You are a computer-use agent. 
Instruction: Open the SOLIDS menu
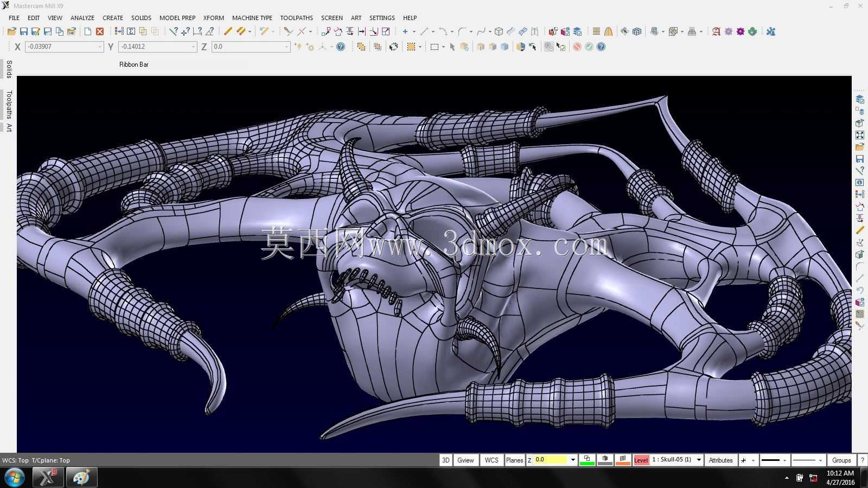141,18
